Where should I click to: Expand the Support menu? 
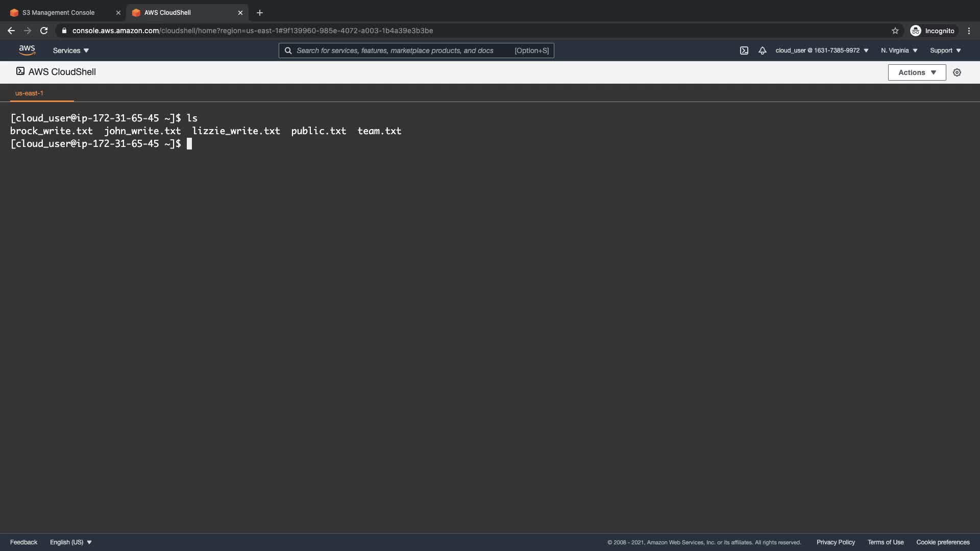click(945, 51)
